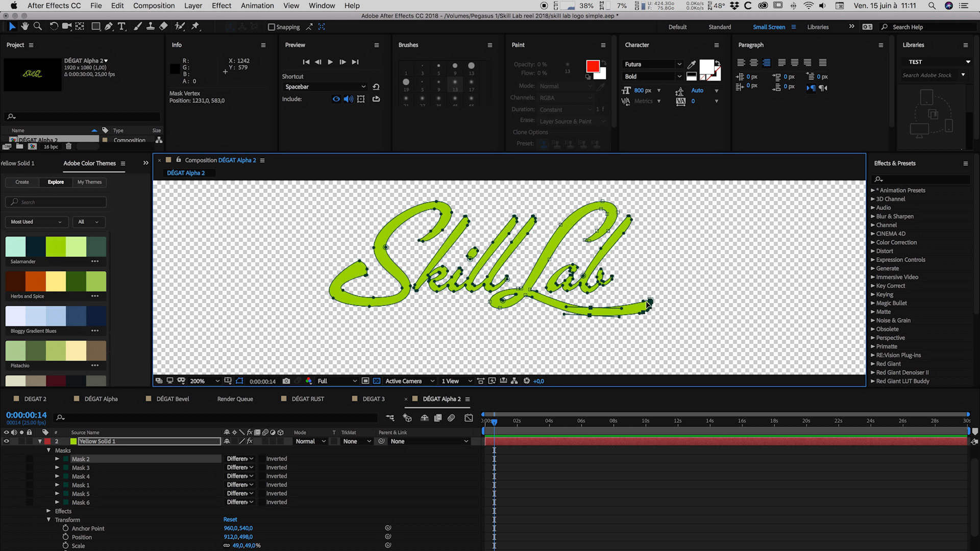Select the Puppet Pin tool

(195, 26)
